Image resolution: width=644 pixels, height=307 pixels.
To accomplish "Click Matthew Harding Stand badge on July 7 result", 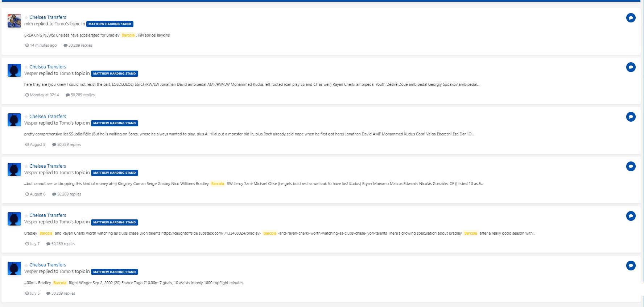I will 115,222.
